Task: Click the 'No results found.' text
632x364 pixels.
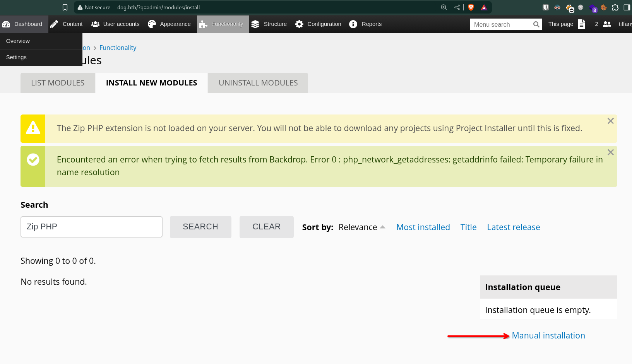Action: (54, 282)
